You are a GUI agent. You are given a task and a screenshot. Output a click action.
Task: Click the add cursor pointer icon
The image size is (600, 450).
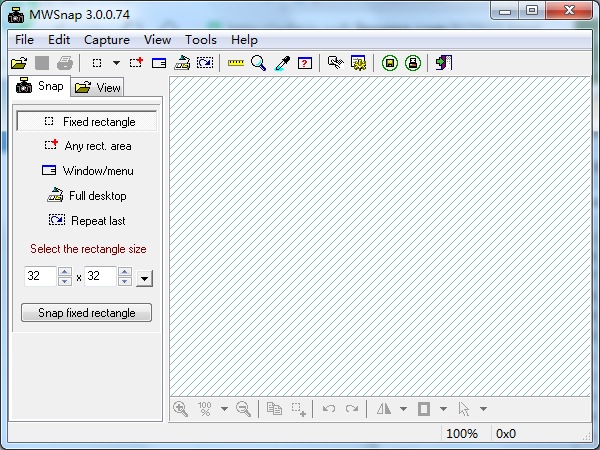(463, 409)
